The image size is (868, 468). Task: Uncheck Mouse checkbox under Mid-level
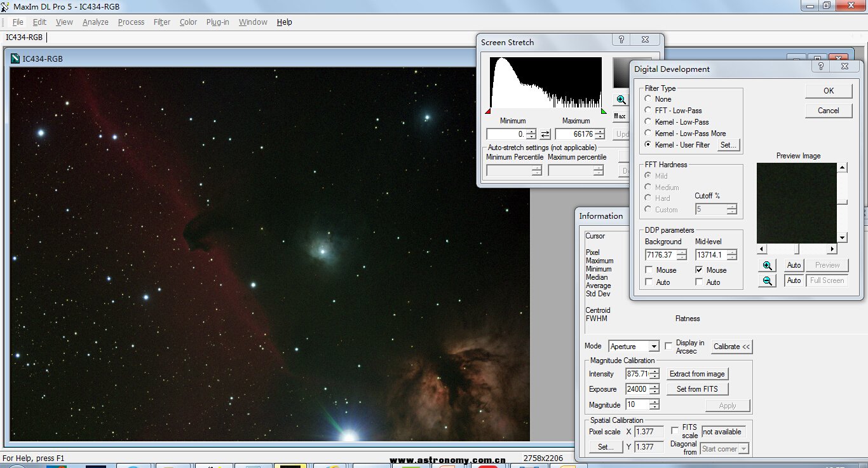point(699,270)
